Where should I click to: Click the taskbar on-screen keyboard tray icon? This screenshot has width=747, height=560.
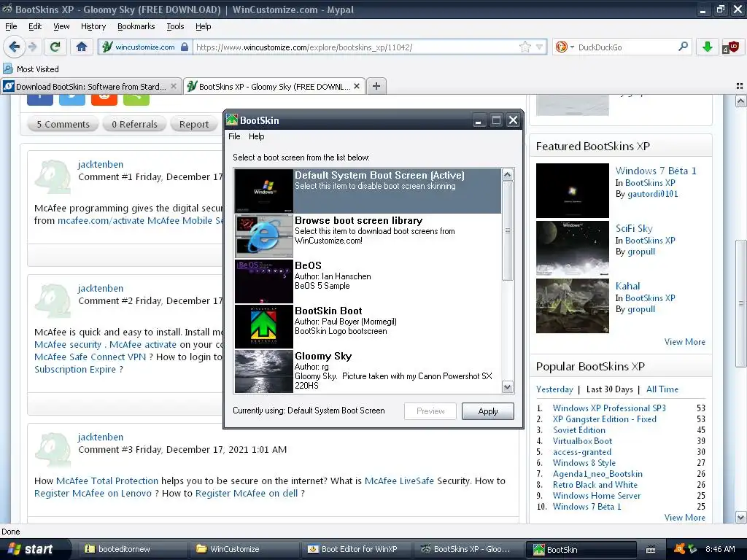point(651,550)
